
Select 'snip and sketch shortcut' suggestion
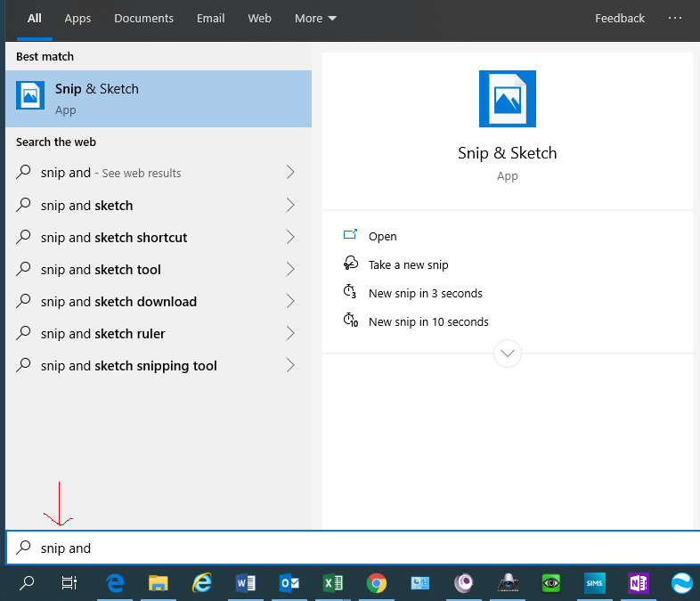(x=159, y=237)
